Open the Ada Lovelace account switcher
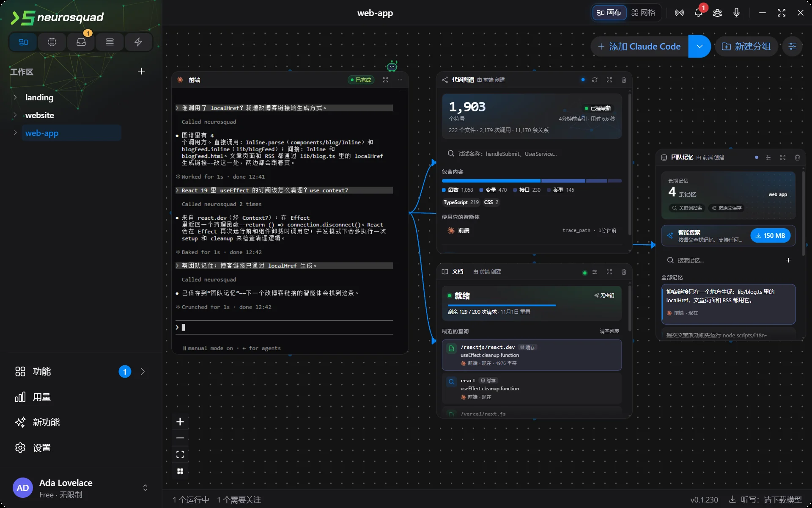The height and width of the screenshot is (508, 812). point(145,488)
